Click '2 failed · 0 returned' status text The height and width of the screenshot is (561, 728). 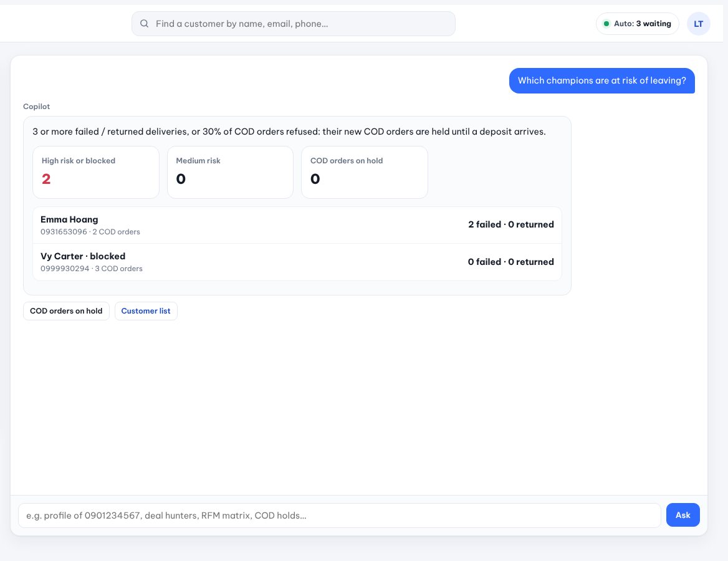pos(510,225)
